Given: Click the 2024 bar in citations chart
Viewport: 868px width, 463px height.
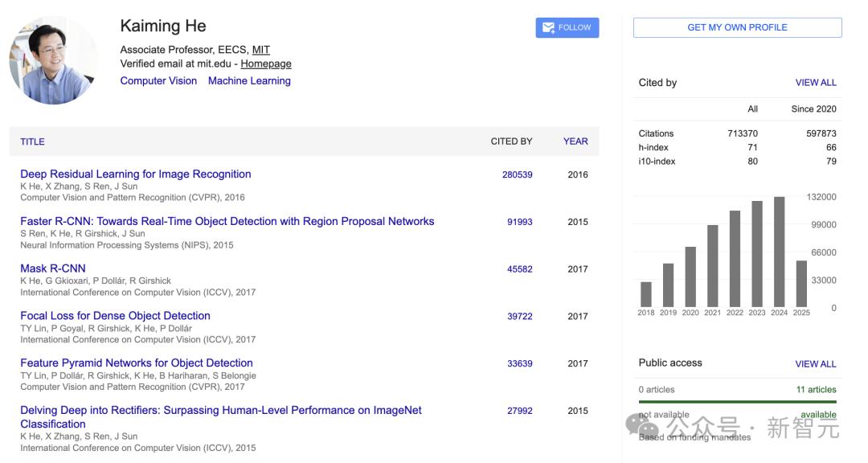Looking at the screenshot, I should pos(779,253).
